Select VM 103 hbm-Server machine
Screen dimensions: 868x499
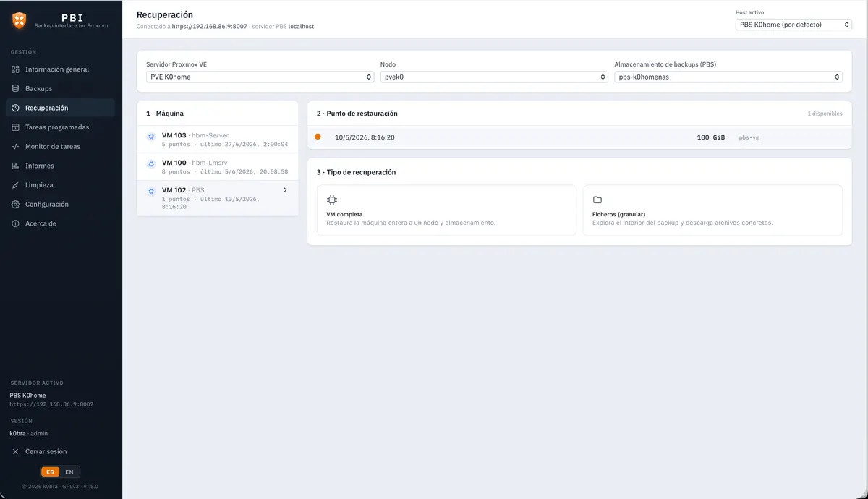point(218,140)
